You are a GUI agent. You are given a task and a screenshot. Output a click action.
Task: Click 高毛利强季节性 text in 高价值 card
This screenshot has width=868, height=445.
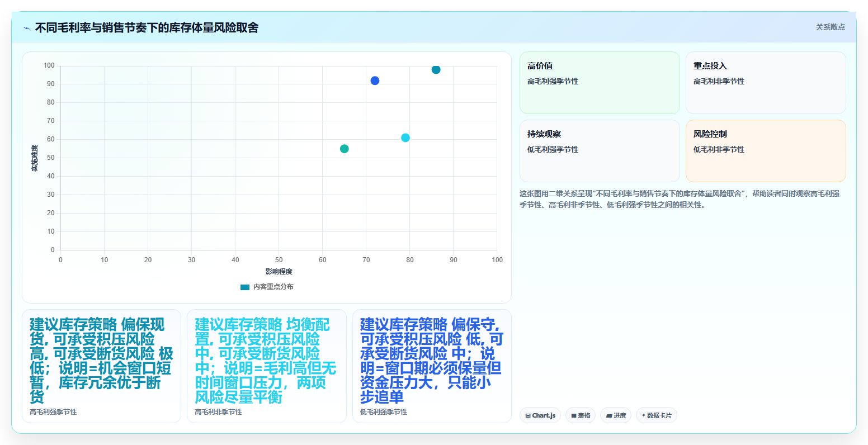[553, 81]
